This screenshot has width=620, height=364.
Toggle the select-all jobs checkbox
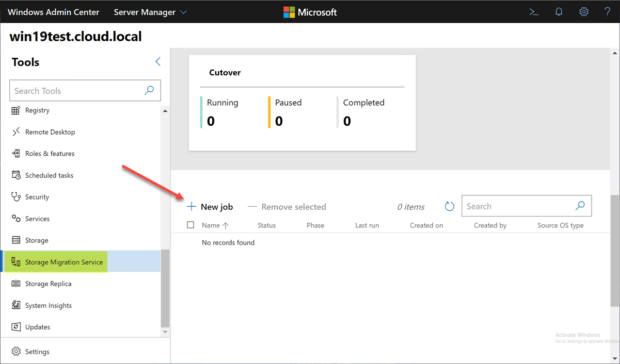pos(190,225)
